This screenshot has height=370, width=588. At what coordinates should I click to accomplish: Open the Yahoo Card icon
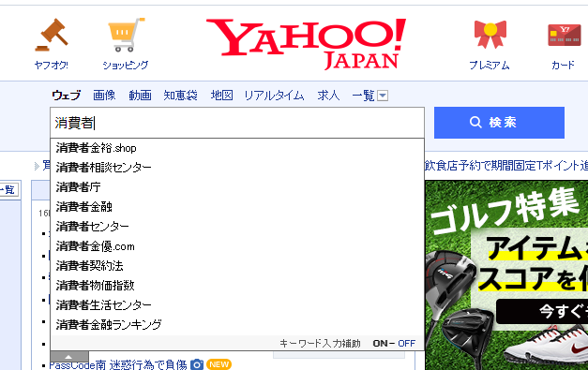click(564, 35)
